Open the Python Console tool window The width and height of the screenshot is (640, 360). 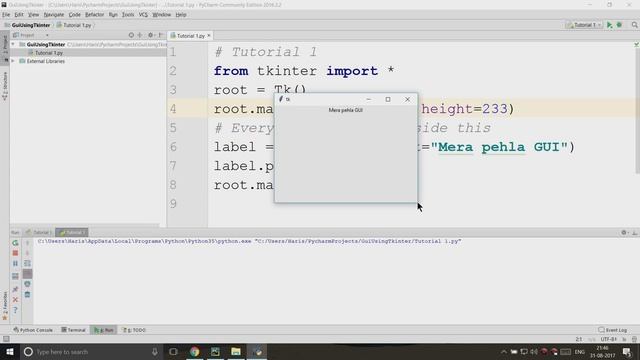33,330
